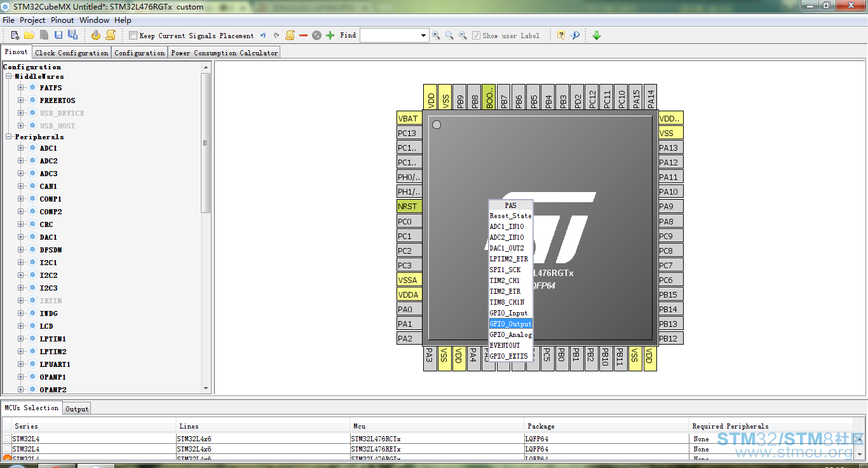
Task: Click the red minus toolbar icon
Action: [303, 36]
